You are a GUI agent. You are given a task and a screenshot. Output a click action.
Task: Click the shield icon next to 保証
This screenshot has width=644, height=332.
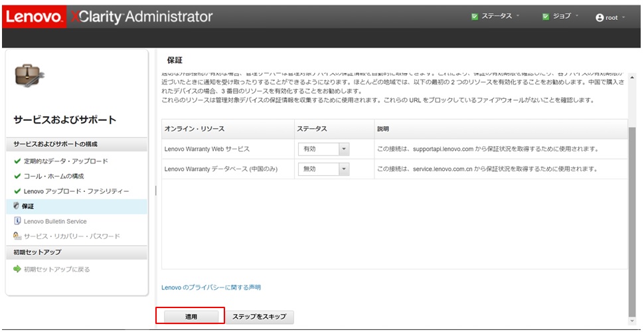coord(17,207)
